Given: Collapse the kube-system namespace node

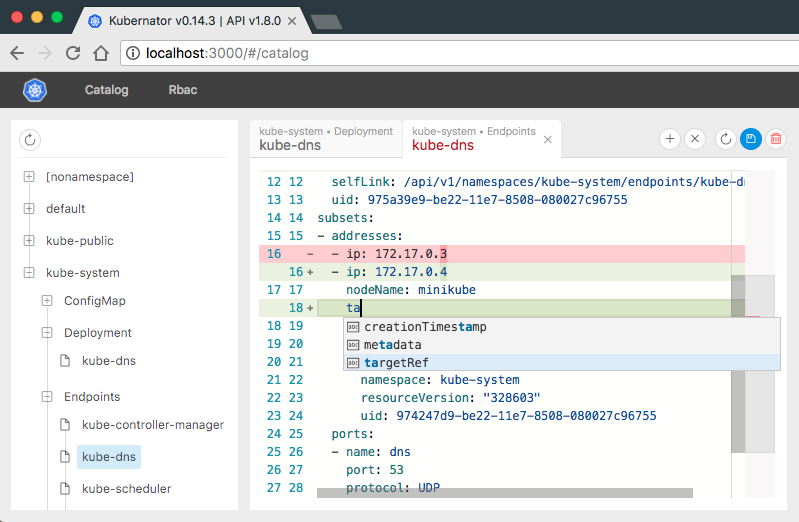Looking at the screenshot, I should 29,273.
